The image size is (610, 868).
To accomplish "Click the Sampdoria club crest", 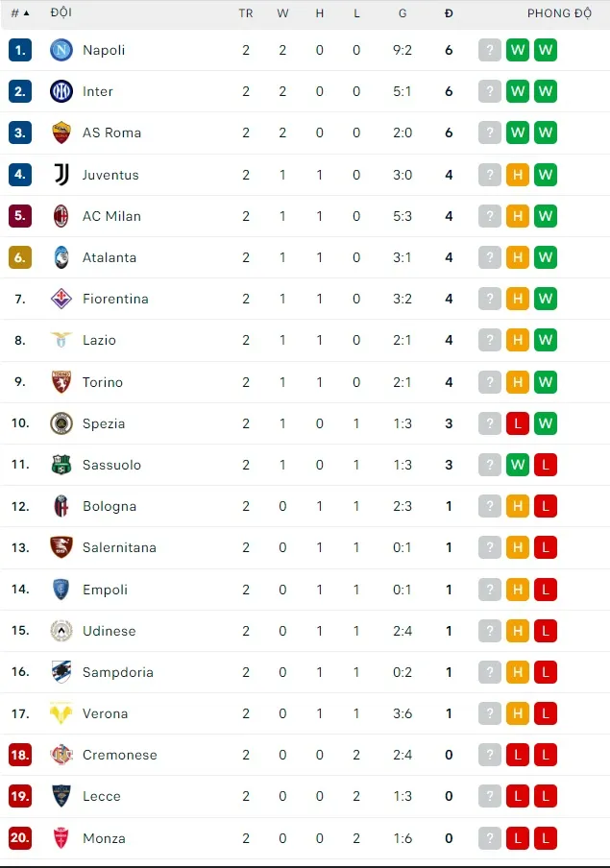I will click(61, 672).
